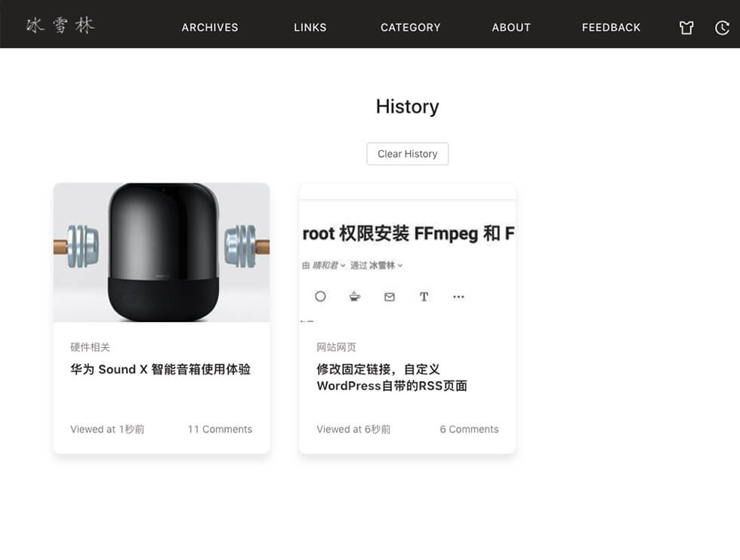Select LINKS in the top navigation
Screen dimensions: 740x560
(310, 27)
